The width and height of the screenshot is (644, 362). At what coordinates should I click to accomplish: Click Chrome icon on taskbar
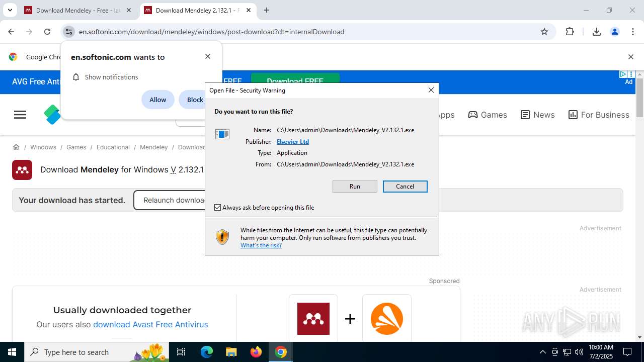click(x=281, y=352)
